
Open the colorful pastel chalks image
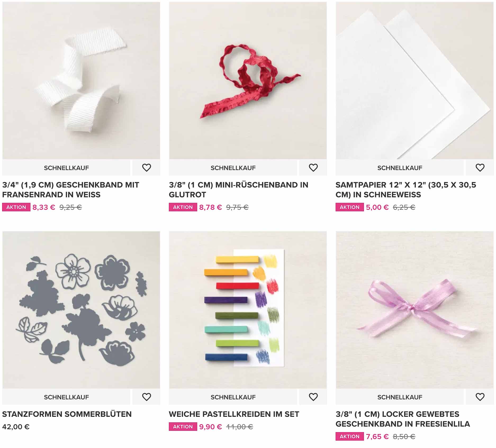pyautogui.click(x=248, y=310)
